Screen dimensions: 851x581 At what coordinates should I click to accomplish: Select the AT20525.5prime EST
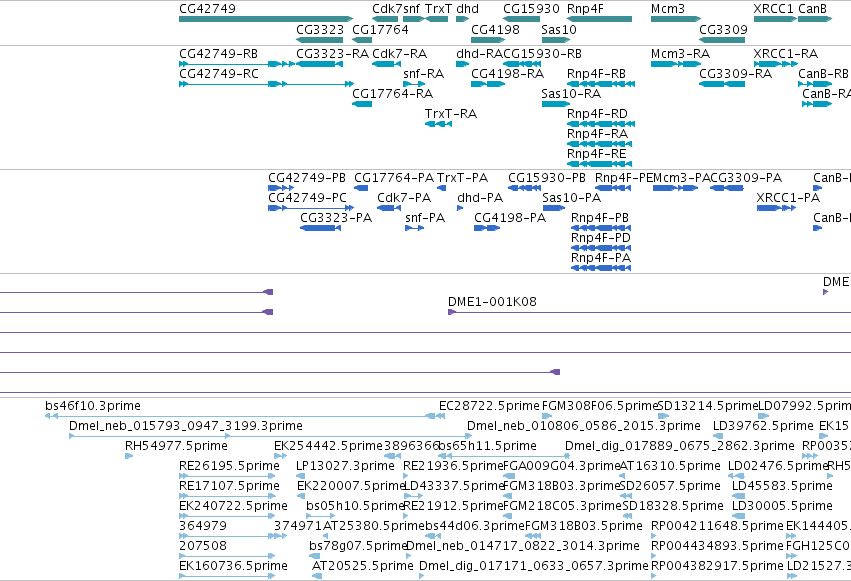point(317,577)
